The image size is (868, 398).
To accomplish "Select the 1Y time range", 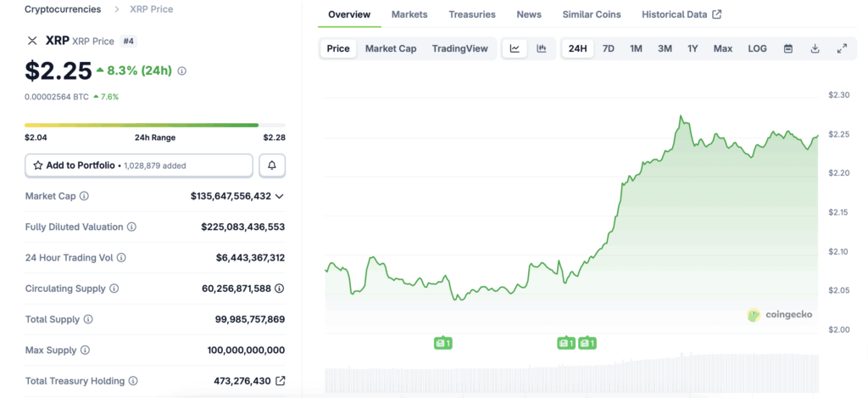I will point(693,48).
